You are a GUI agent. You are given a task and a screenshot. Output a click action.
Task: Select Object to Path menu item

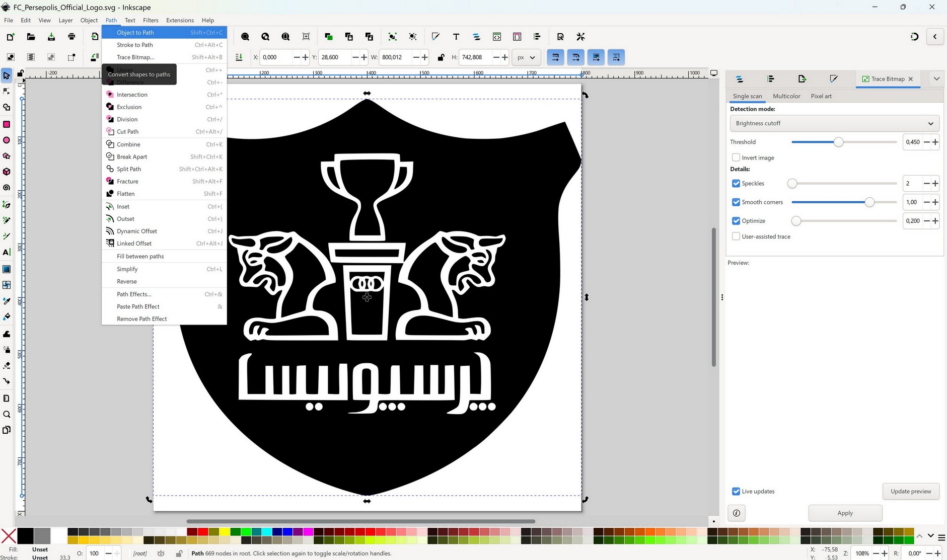[x=164, y=32]
